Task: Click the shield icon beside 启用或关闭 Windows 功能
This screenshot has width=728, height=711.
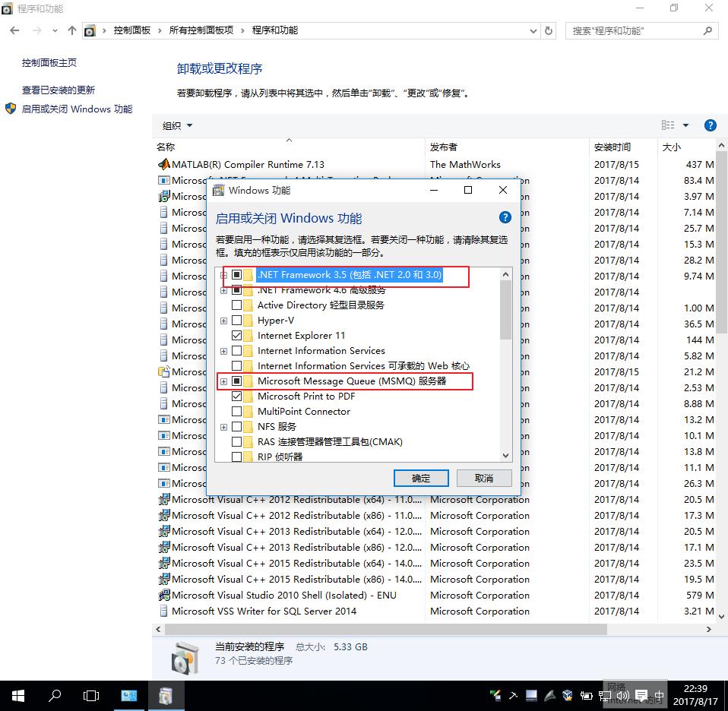Action: click(10, 108)
